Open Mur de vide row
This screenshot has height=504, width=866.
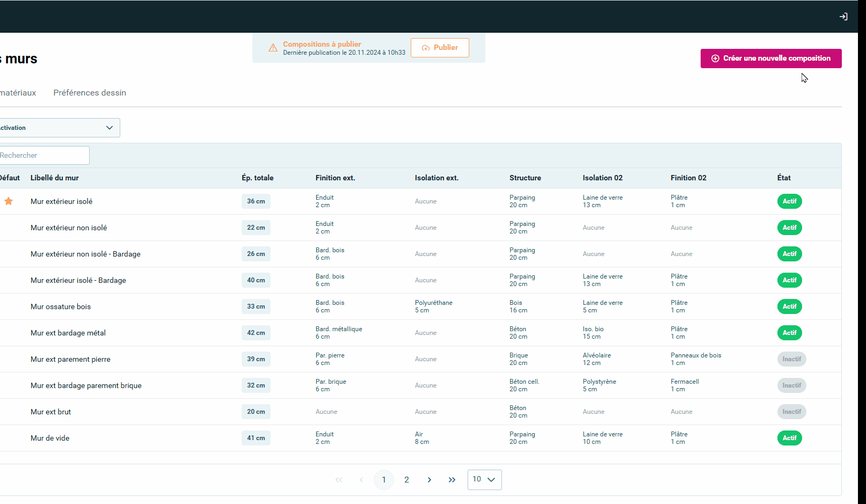click(x=50, y=438)
